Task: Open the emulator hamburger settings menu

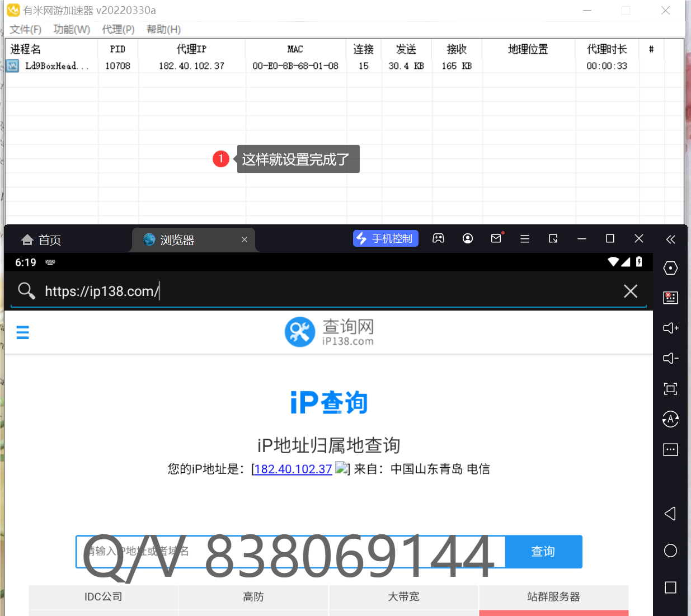Action: [525, 239]
